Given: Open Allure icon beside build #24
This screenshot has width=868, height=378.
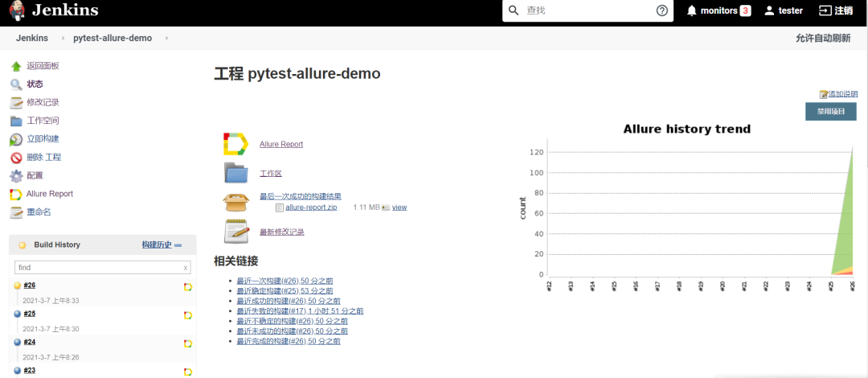Looking at the screenshot, I should pos(187,343).
